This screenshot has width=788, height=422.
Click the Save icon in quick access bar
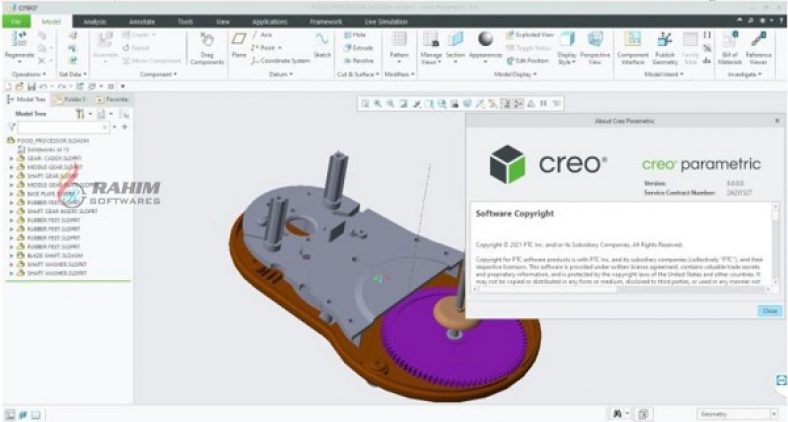[32, 86]
